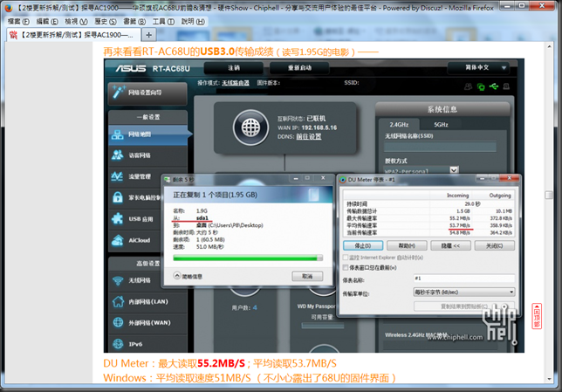Screen dimensions: 562x392
Task: Click the Internet status globe icon
Action: (x=250, y=127)
